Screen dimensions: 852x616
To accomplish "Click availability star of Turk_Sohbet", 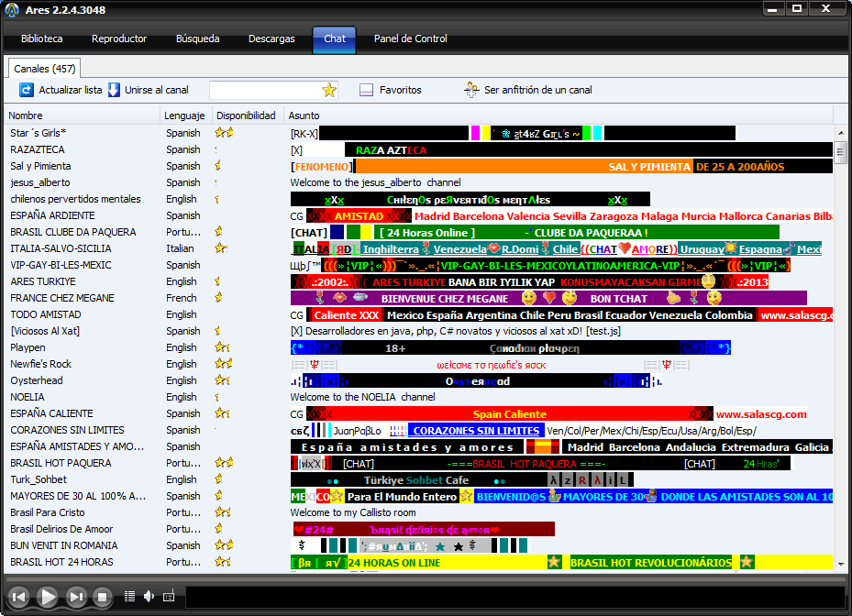I will [219, 479].
